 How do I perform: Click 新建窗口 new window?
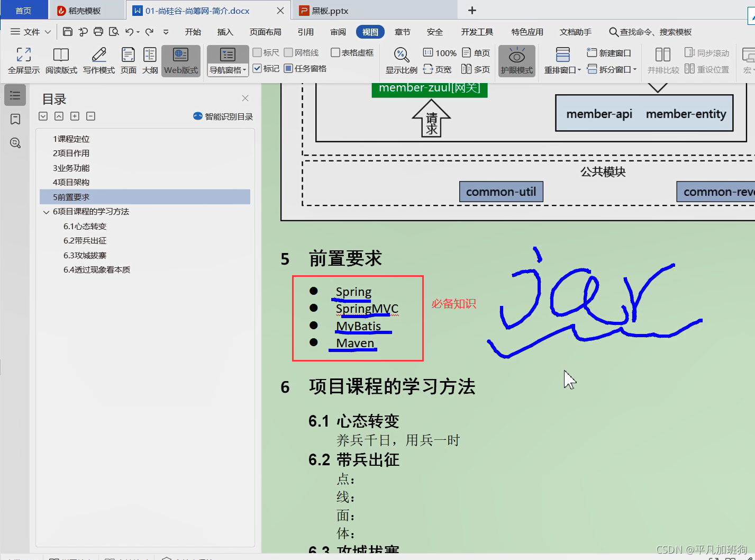click(609, 53)
